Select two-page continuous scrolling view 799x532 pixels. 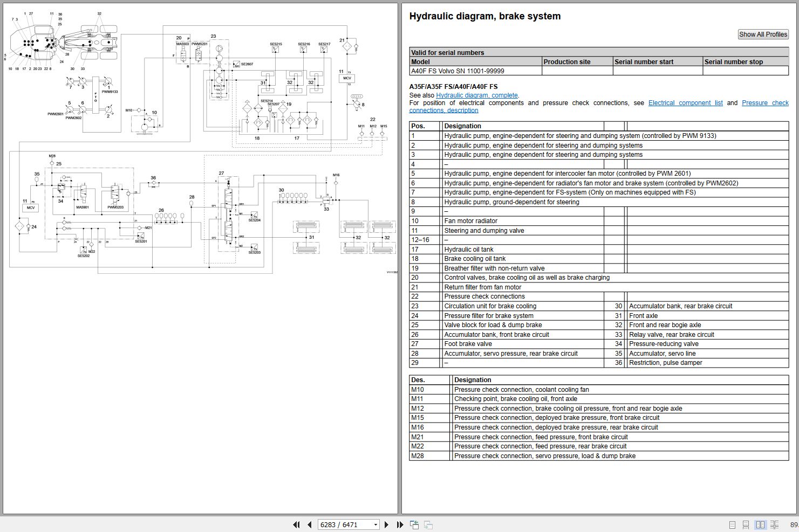point(774,524)
